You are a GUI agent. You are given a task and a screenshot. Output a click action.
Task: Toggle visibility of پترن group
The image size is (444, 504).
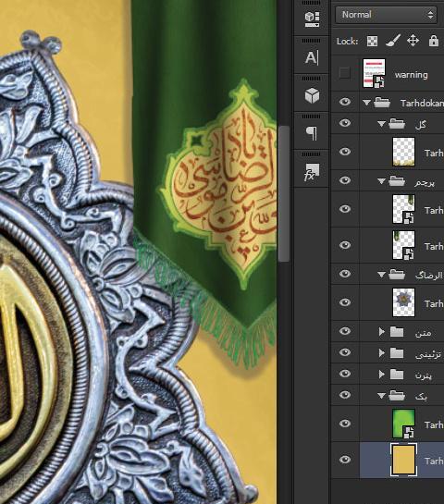[345, 374]
